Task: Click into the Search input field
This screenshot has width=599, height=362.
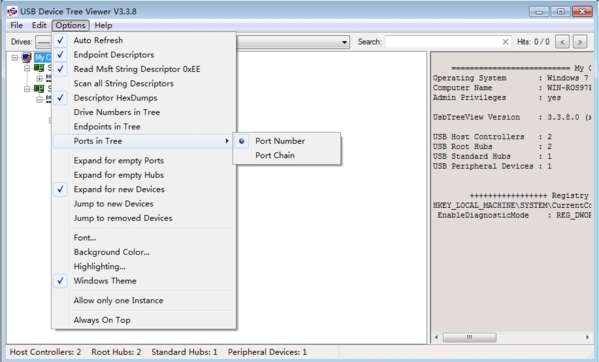Action: (x=443, y=42)
